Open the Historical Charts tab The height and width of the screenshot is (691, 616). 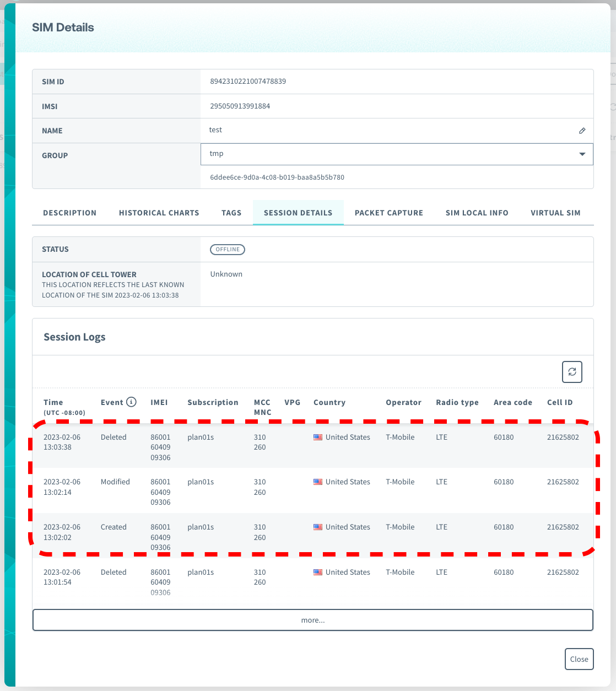tap(159, 213)
